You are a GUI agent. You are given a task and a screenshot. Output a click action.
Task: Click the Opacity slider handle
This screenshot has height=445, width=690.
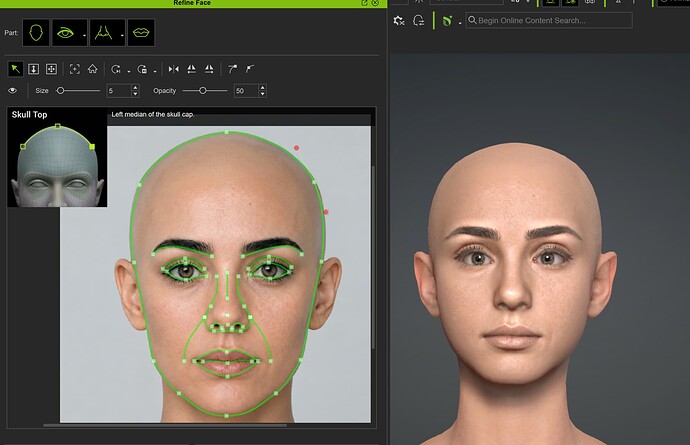202,91
